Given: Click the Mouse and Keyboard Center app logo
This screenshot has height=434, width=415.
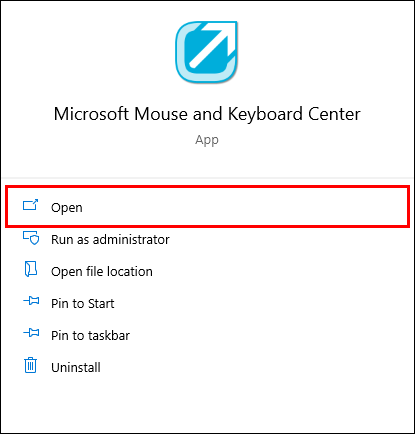Looking at the screenshot, I should coord(206,52).
